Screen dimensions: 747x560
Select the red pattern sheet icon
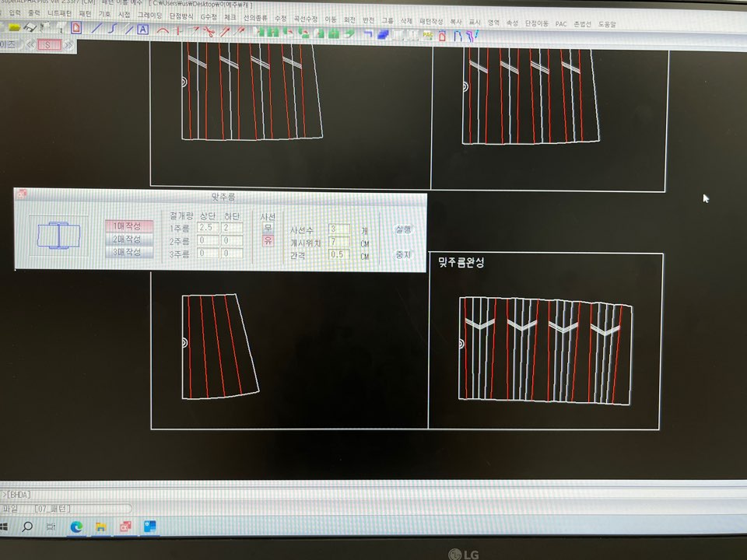(75, 28)
